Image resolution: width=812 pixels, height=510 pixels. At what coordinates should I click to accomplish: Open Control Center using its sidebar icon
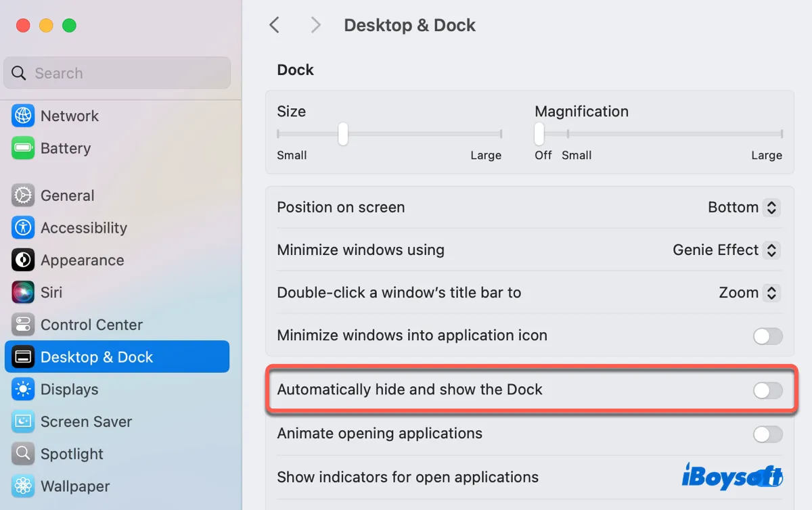(23, 325)
